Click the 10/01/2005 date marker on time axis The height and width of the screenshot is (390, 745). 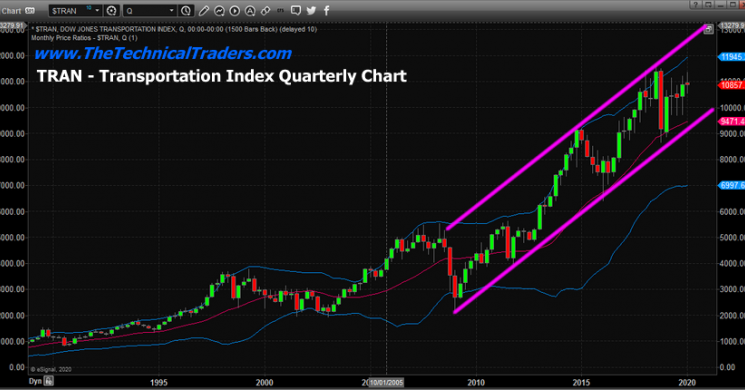click(x=386, y=382)
